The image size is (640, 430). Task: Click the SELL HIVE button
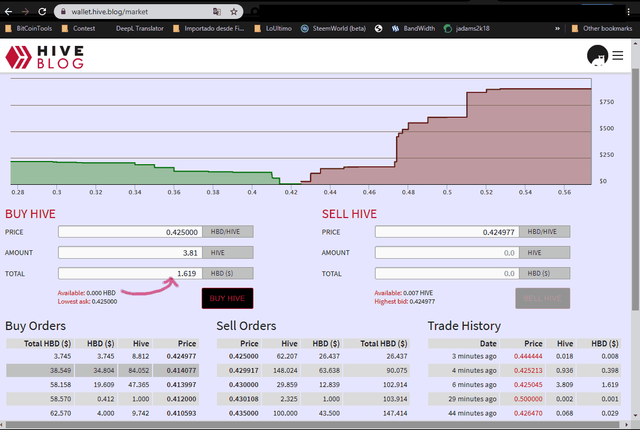point(542,298)
